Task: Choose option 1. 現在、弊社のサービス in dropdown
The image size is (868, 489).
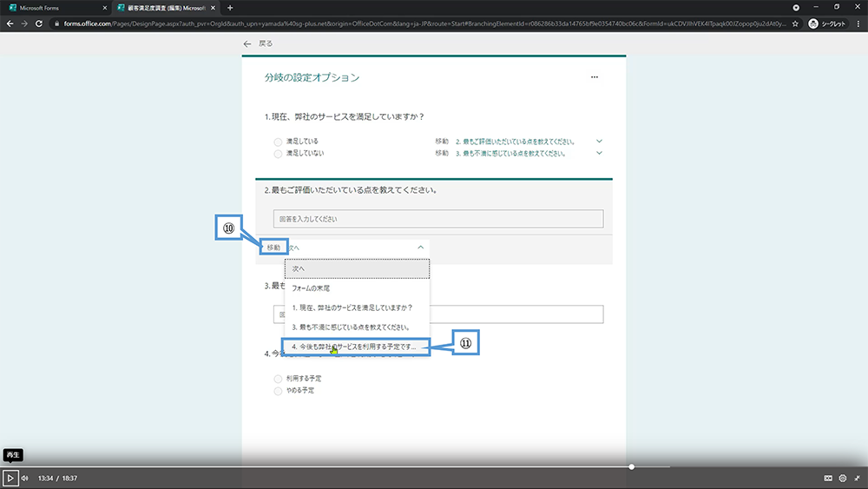Action: click(357, 307)
